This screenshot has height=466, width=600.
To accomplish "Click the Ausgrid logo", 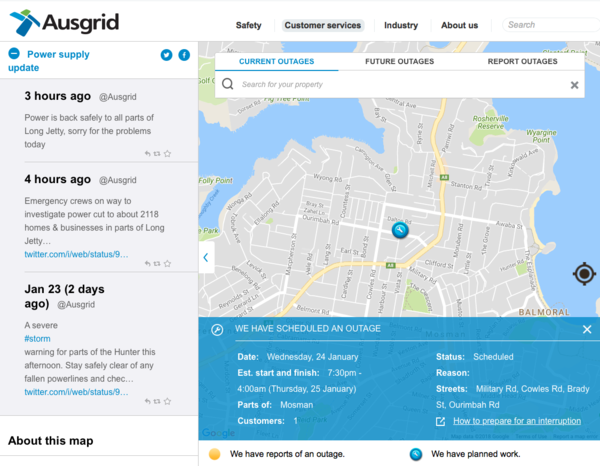I will tap(64, 23).
